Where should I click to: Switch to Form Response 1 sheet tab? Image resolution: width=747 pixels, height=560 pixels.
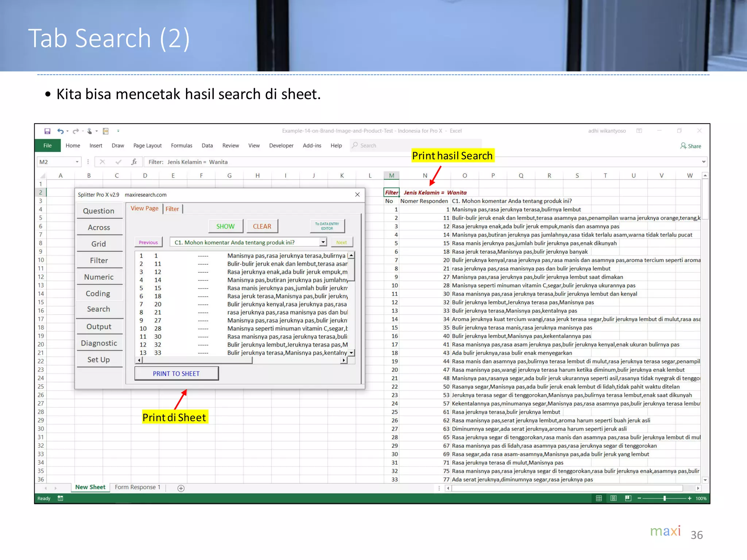point(138,487)
